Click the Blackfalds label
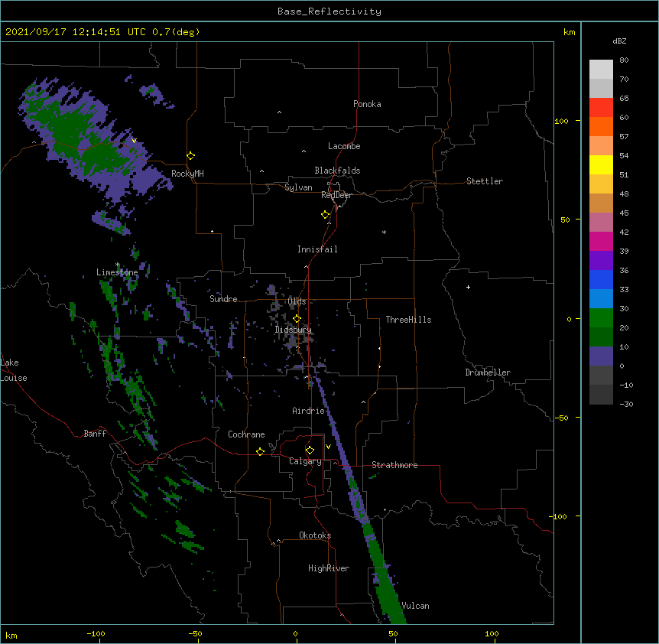The height and width of the screenshot is (644, 659). click(x=337, y=171)
